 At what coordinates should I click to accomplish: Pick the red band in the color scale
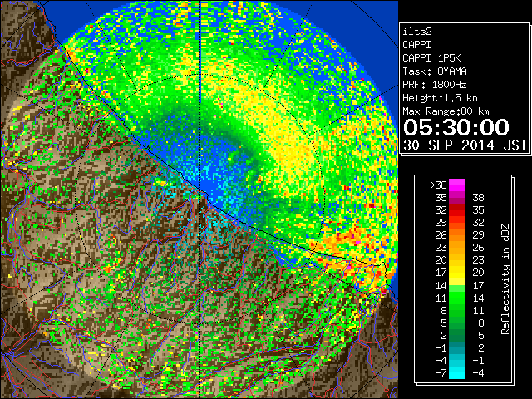[457, 210]
